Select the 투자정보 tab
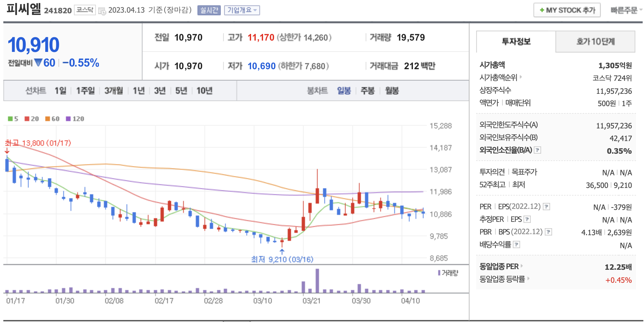The height and width of the screenshot is (322, 644). coord(516,42)
